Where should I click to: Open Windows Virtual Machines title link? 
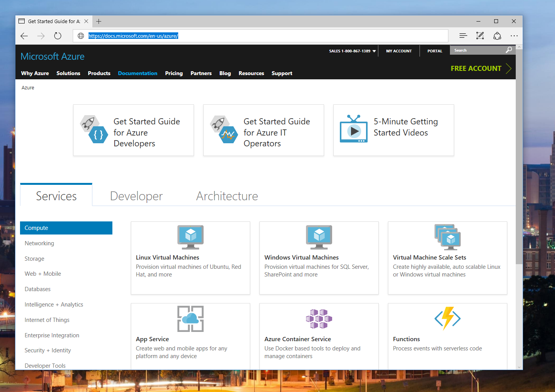coord(301,258)
